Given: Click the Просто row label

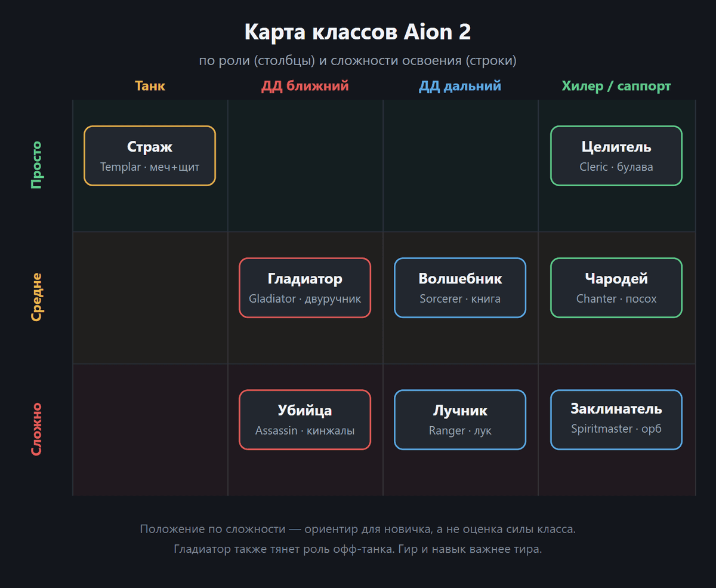Looking at the screenshot, I should click(x=36, y=165).
